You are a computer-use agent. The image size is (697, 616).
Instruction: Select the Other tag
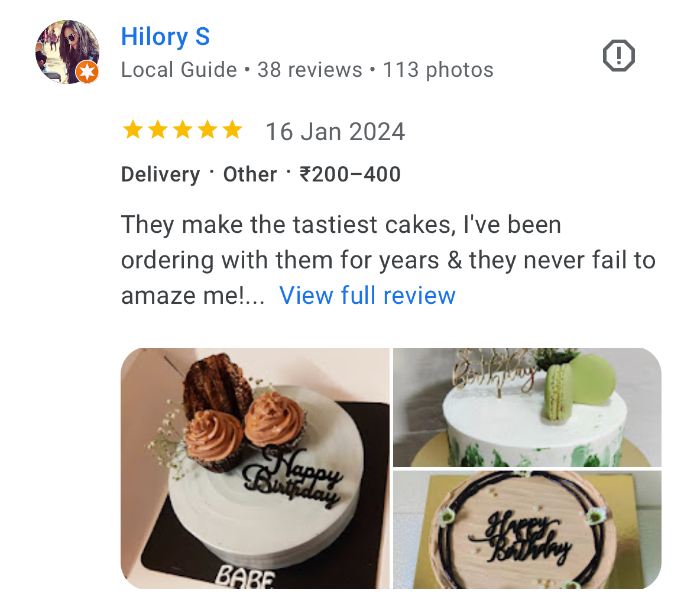[x=249, y=174]
